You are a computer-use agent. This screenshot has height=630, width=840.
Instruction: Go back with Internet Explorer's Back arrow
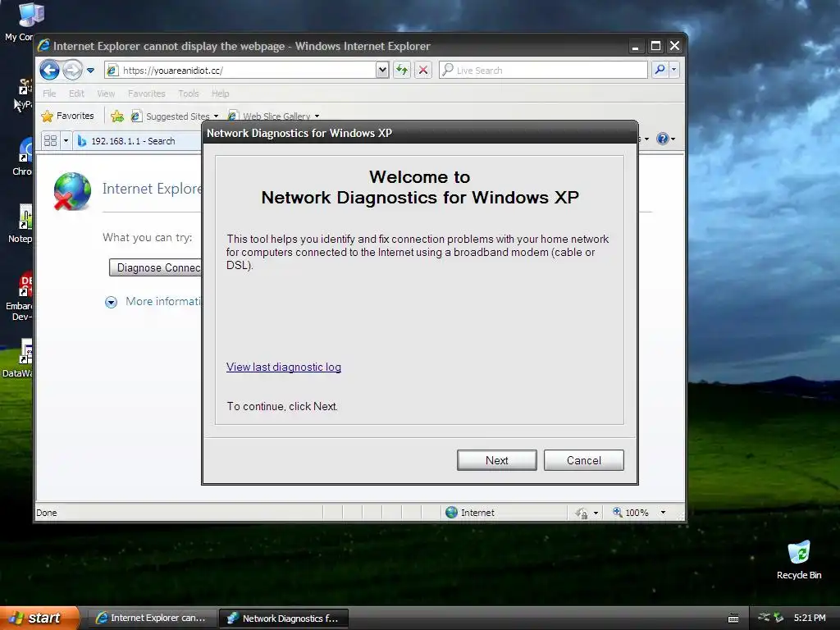tap(49, 71)
